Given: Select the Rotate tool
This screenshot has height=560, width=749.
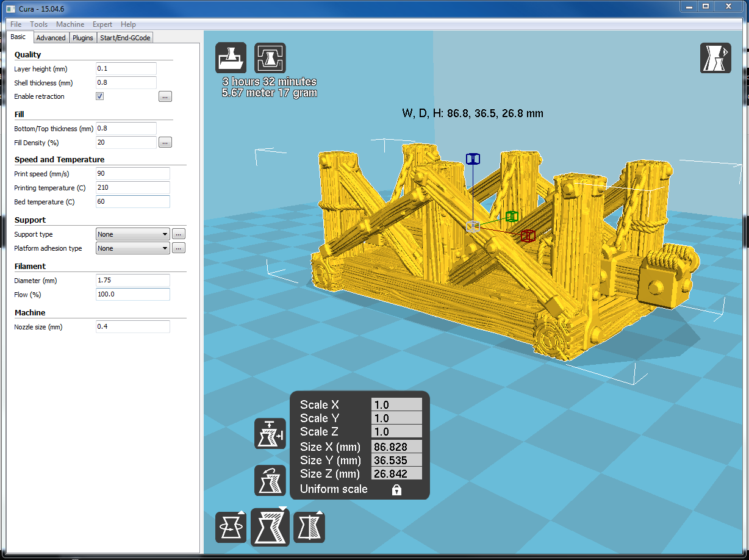Looking at the screenshot, I should pyautogui.click(x=231, y=527).
